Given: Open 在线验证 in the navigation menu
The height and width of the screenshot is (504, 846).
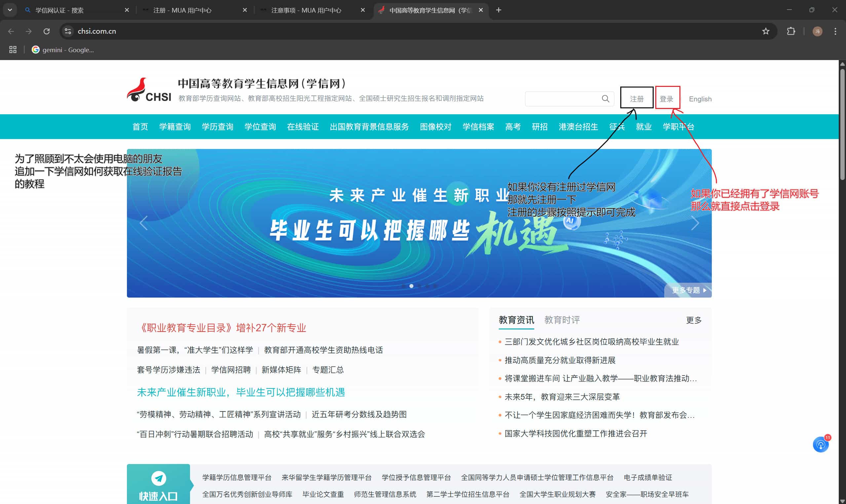Looking at the screenshot, I should click(303, 127).
